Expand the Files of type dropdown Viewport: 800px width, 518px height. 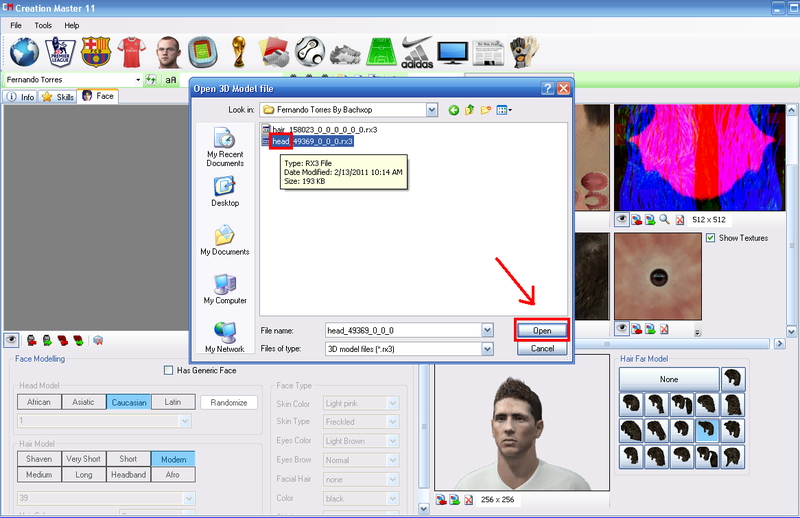pos(488,349)
